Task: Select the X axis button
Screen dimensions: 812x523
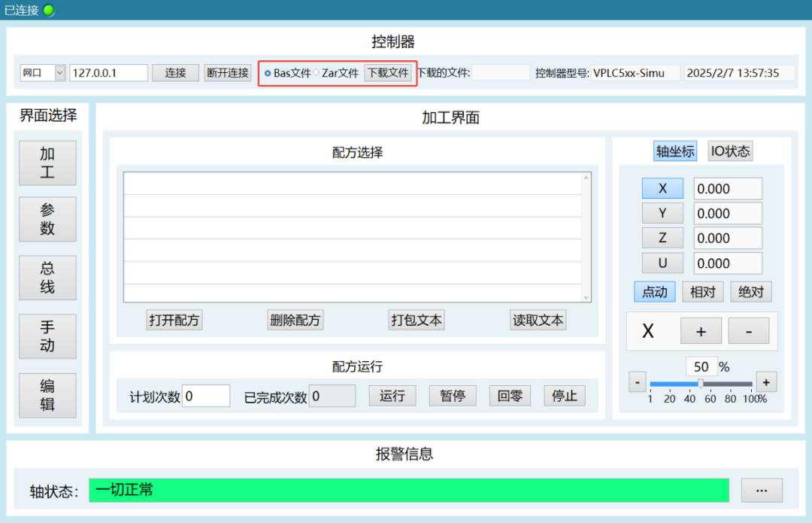Action: pos(662,188)
